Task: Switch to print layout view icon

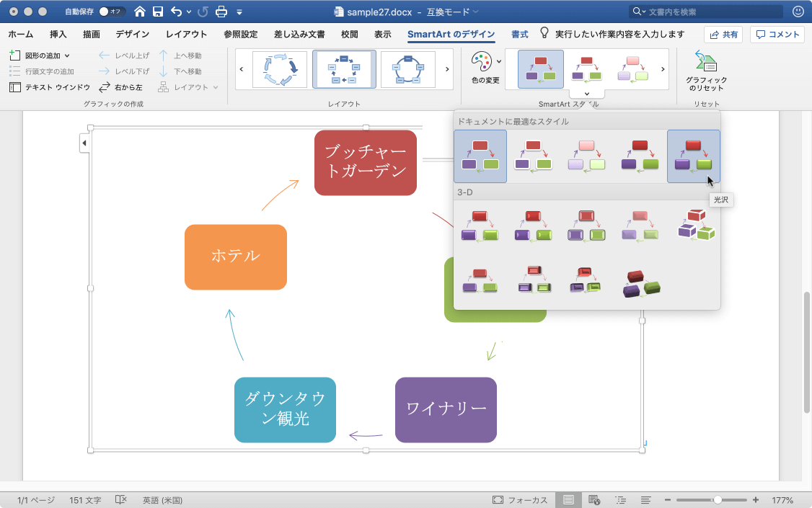Action: (x=568, y=500)
